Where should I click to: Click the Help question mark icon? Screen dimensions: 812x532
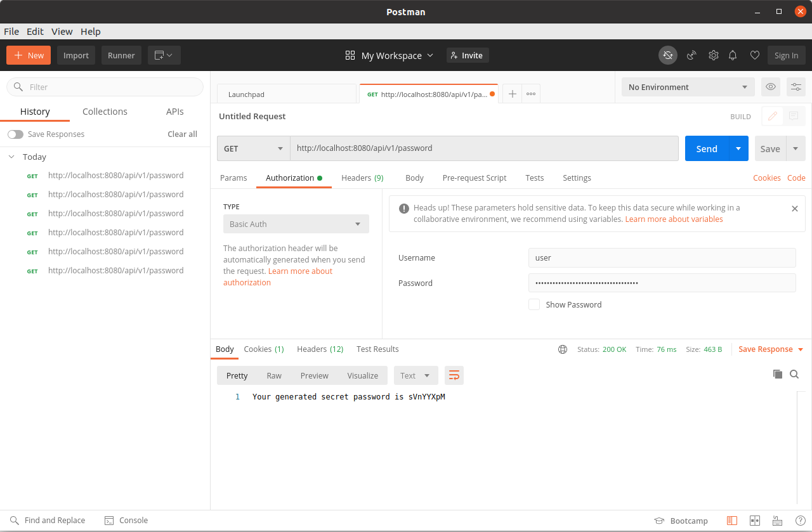pos(801,520)
